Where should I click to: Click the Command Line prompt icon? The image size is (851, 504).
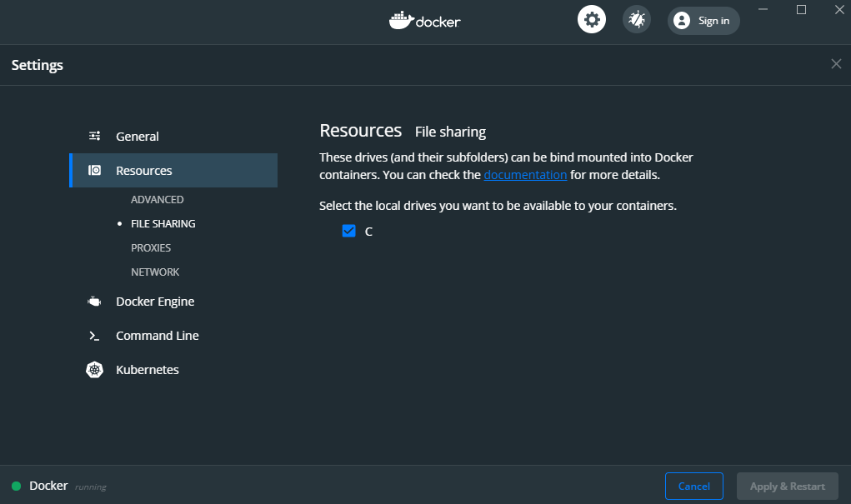click(x=94, y=336)
